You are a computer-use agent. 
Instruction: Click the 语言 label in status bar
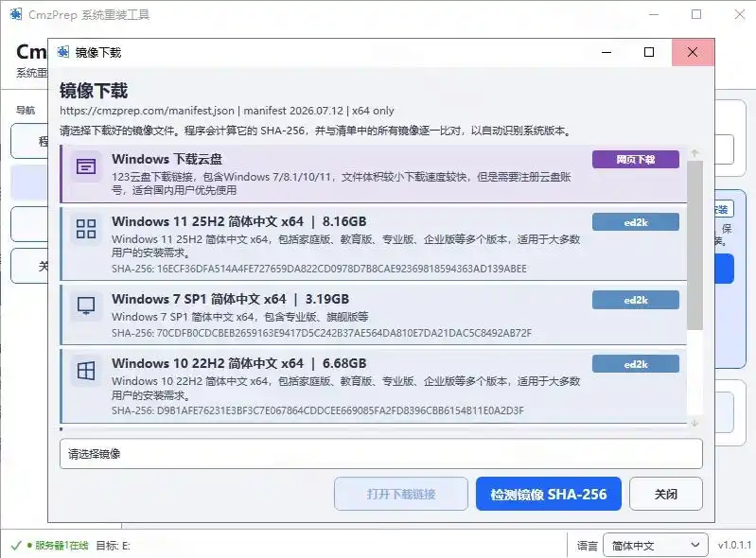(588, 546)
